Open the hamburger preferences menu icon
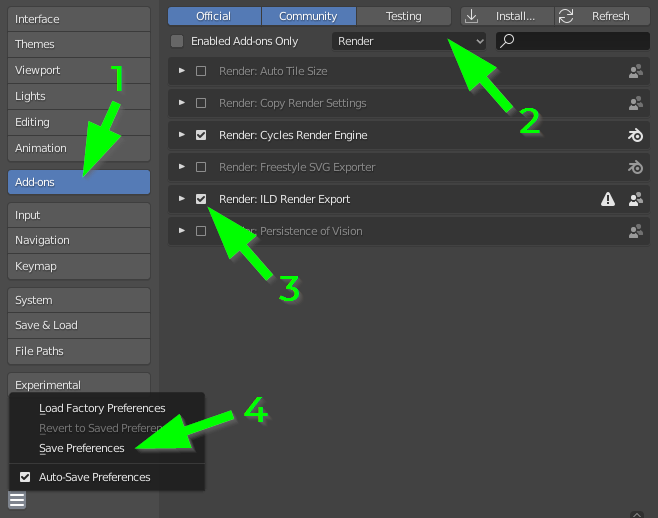Screen dimensions: 658x518 click(17, 500)
